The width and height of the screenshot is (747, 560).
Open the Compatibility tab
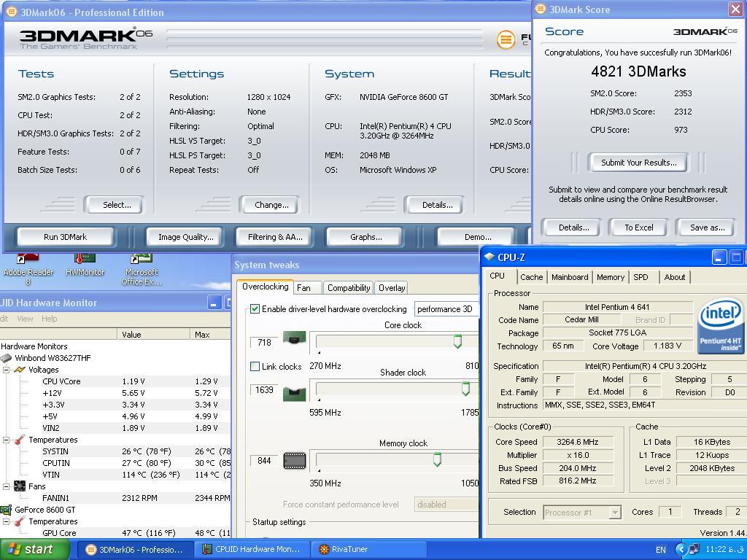(349, 287)
